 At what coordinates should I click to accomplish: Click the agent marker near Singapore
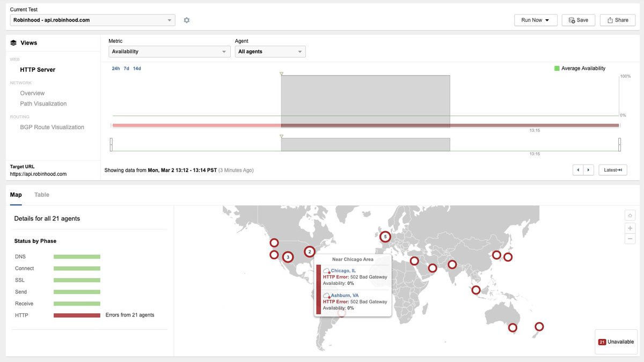[476, 290]
